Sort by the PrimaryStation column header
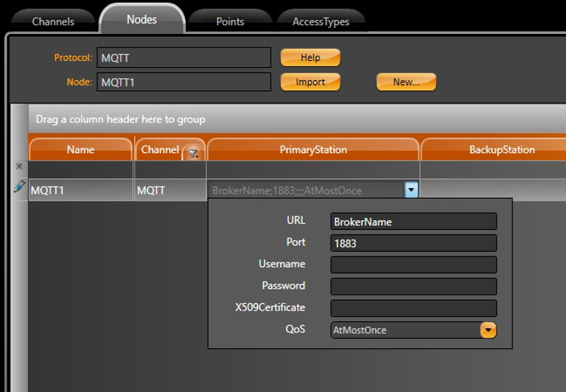566x392 pixels. click(313, 149)
